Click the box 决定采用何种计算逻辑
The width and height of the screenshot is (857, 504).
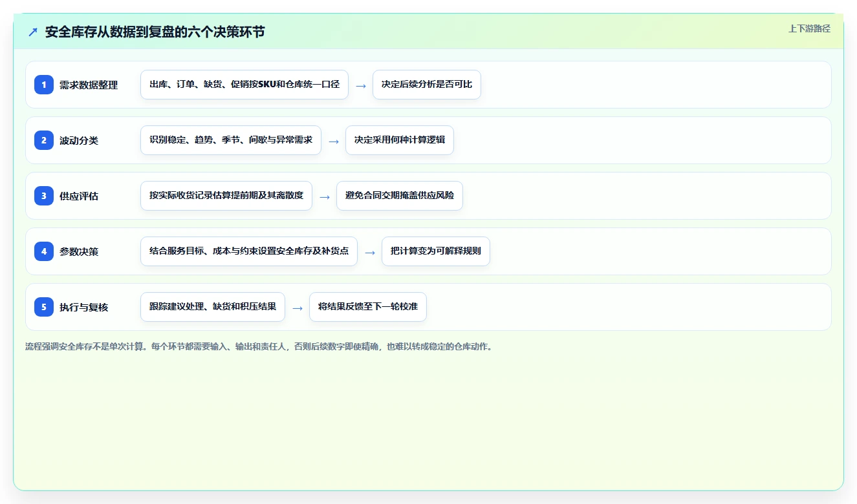[400, 140]
